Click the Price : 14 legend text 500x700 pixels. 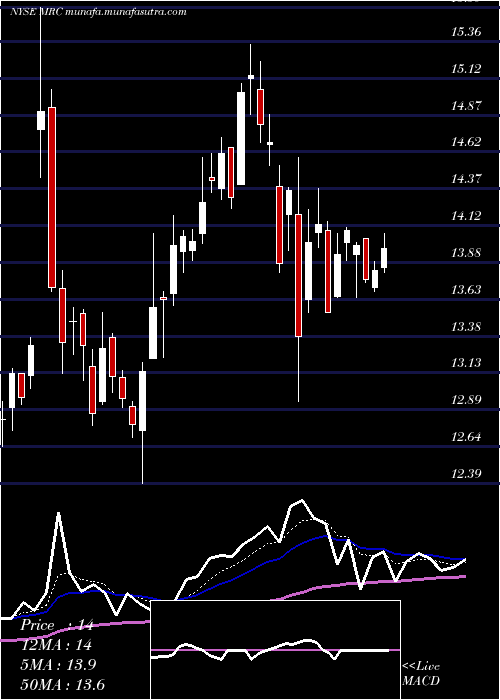(x=57, y=625)
